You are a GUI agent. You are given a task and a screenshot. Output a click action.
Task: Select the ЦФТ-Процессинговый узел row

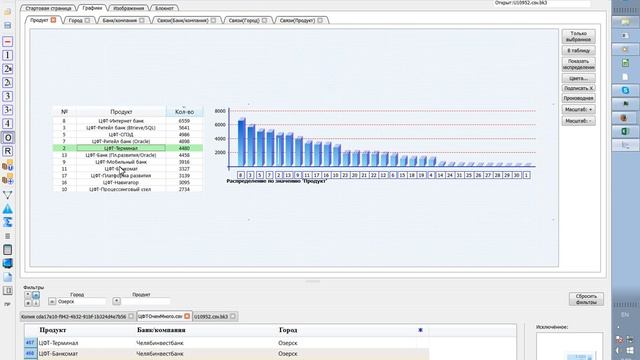coord(128,189)
